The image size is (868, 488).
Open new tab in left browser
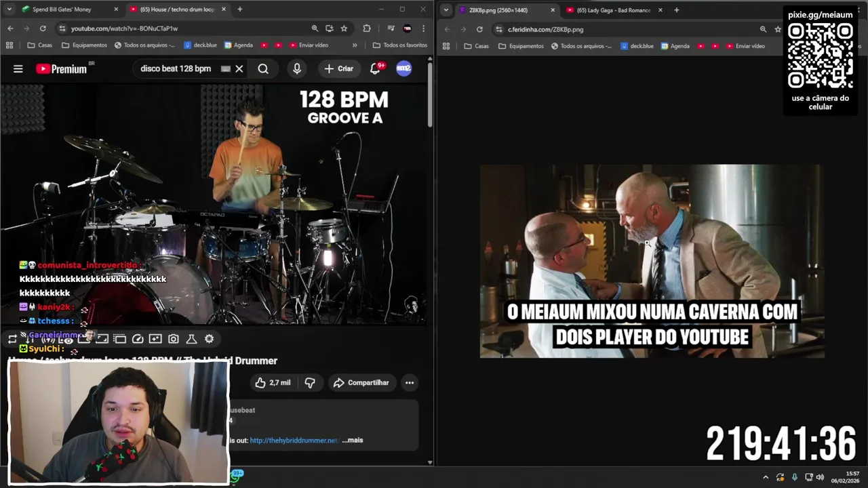tap(239, 9)
